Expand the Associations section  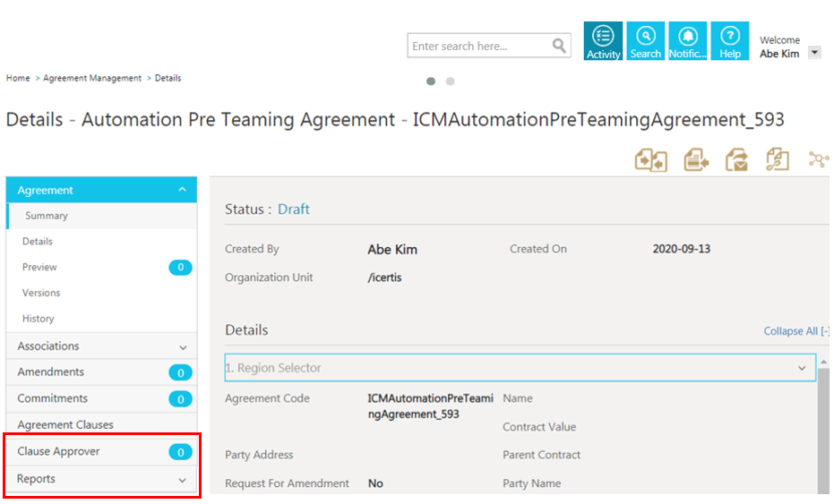pyautogui.click(x=183, y=347)
